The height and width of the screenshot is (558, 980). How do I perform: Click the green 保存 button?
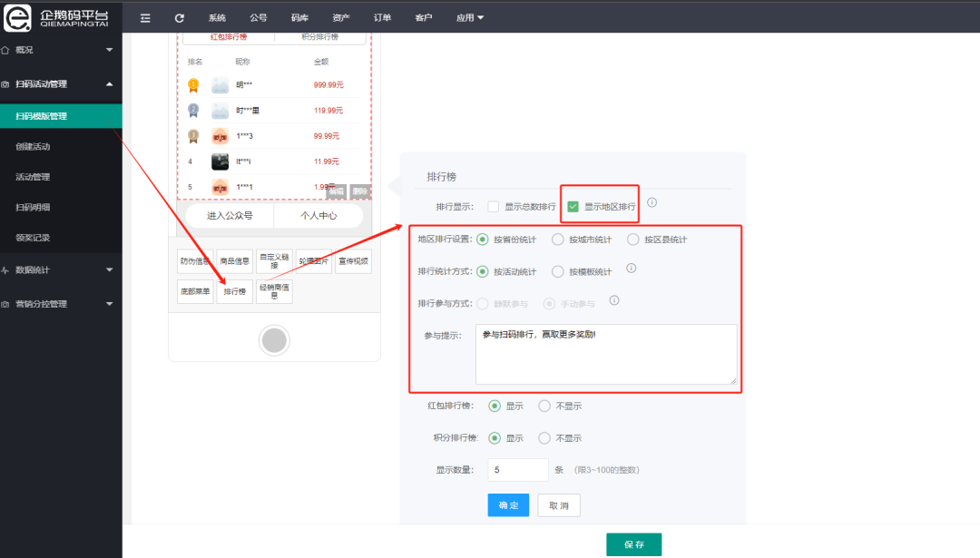coord(633,544)
